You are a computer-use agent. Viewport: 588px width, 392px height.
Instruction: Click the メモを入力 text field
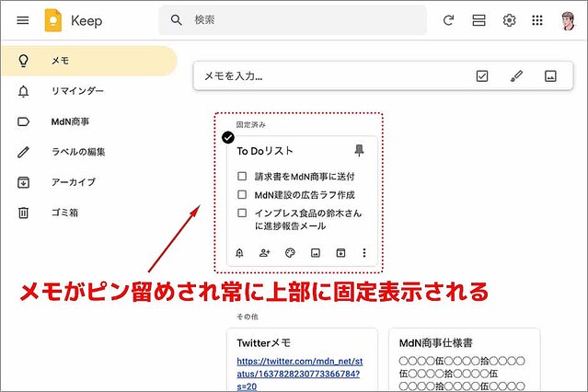pyautogui.click(x=322, y=76)
